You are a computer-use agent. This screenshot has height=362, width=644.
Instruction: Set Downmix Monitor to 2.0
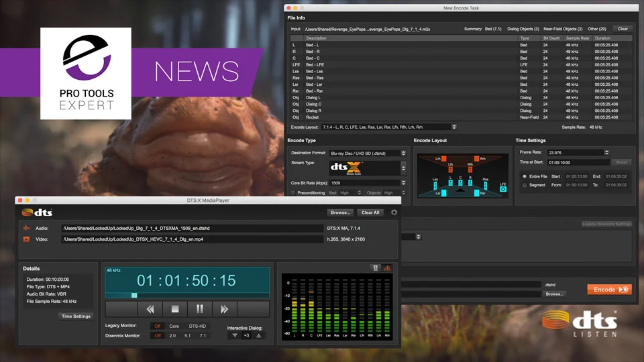(x=172, y=336)
